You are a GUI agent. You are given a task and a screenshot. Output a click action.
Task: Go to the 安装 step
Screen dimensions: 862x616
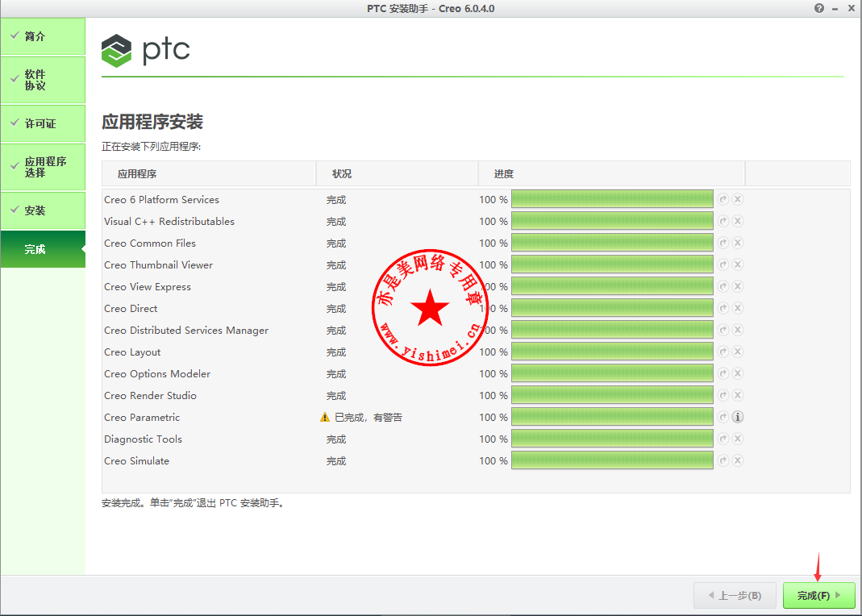click(x=43, y=210)
